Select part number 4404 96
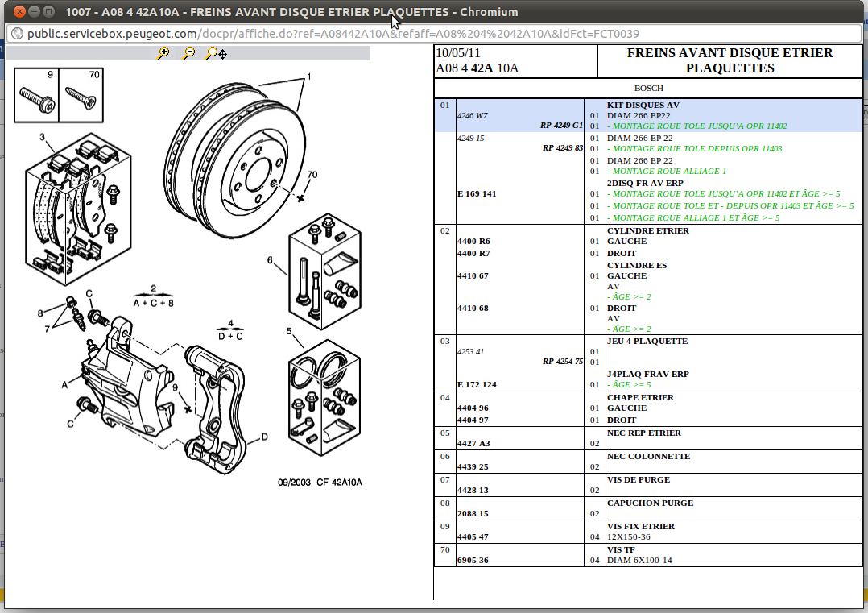The image size is (868, 613). (x=473, y=408)
